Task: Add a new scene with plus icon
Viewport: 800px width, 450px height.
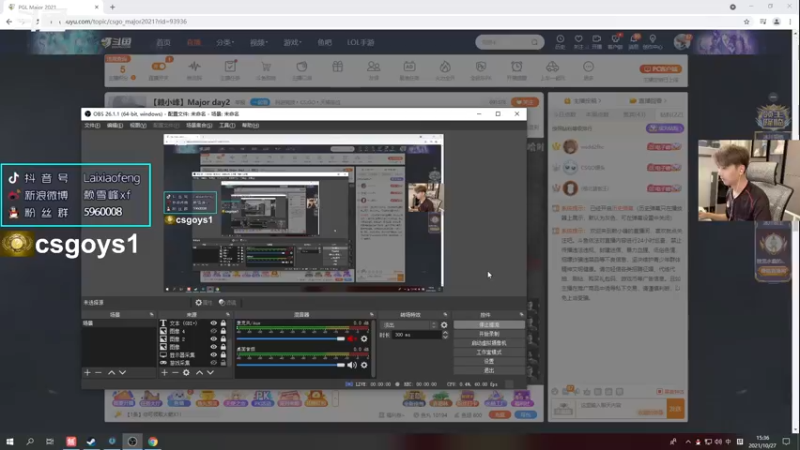Action: 87,372
